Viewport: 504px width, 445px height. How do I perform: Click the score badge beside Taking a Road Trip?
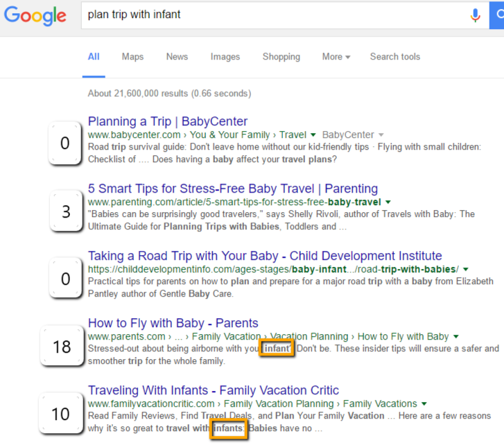(65, 279)
